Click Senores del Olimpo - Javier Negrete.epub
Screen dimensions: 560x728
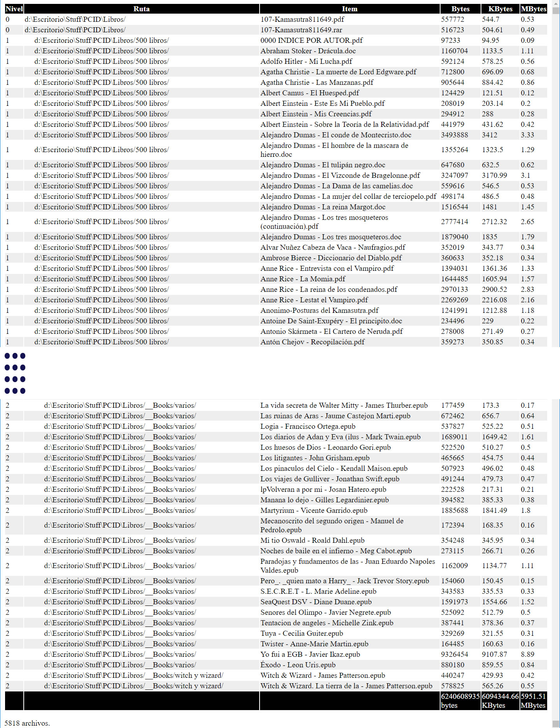pyautogui.click(x=326, y=612)
